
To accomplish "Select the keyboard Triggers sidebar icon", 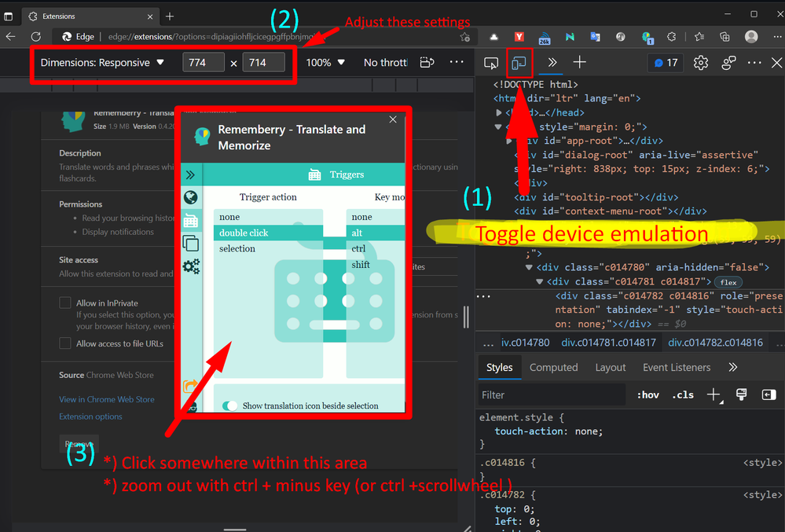I will click(191, 221).
